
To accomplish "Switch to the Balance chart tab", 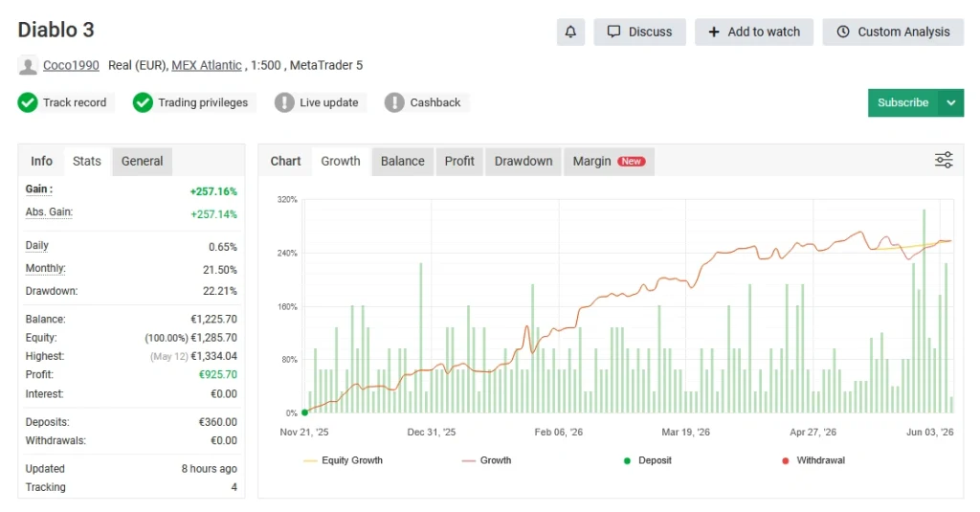I will pyautogui.click(x=403, y=162).
